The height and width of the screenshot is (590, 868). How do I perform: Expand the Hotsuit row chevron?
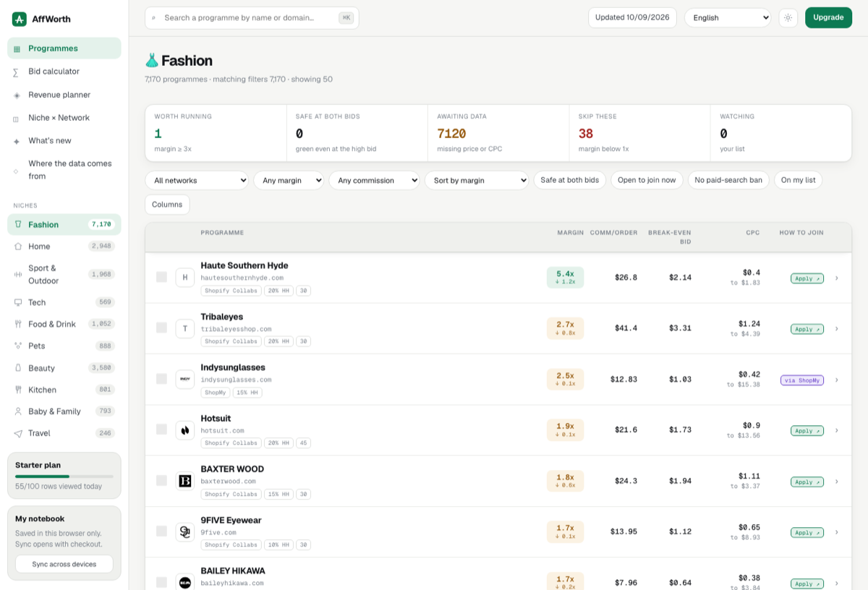click(837, 430)
